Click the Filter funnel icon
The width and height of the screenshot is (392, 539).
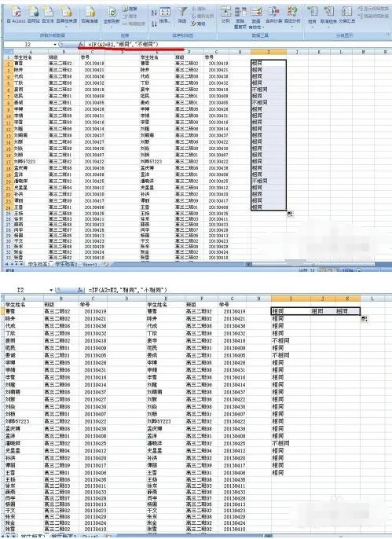[181, 14]
